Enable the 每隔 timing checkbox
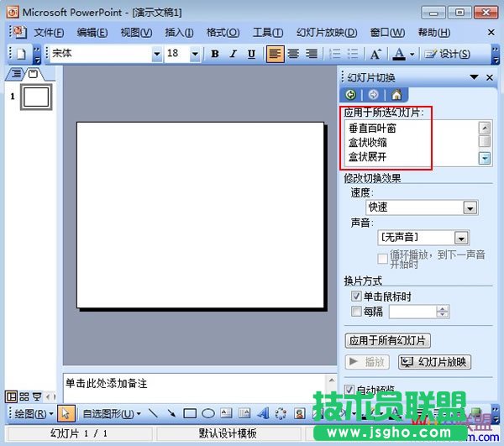Image resolution: width=504 pixels, height=446 pixels. pos(356,312)
